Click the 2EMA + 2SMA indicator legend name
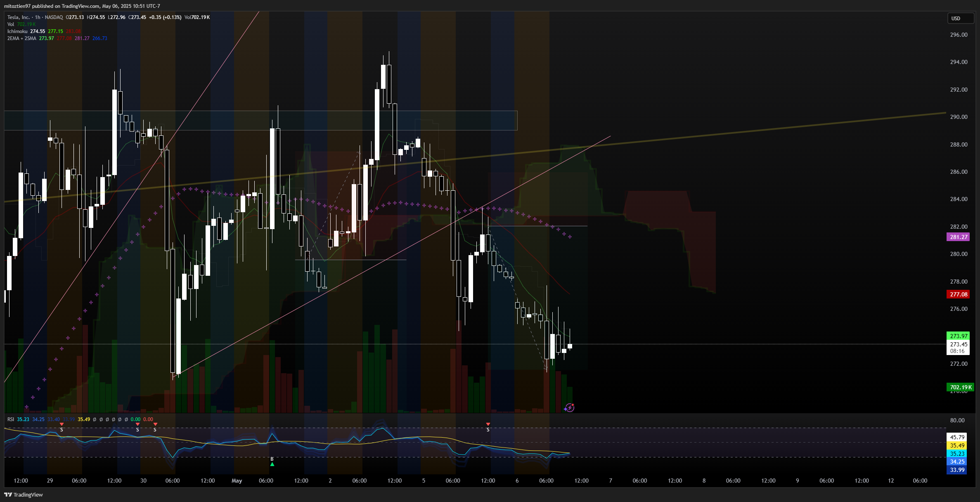 point(22,38)
